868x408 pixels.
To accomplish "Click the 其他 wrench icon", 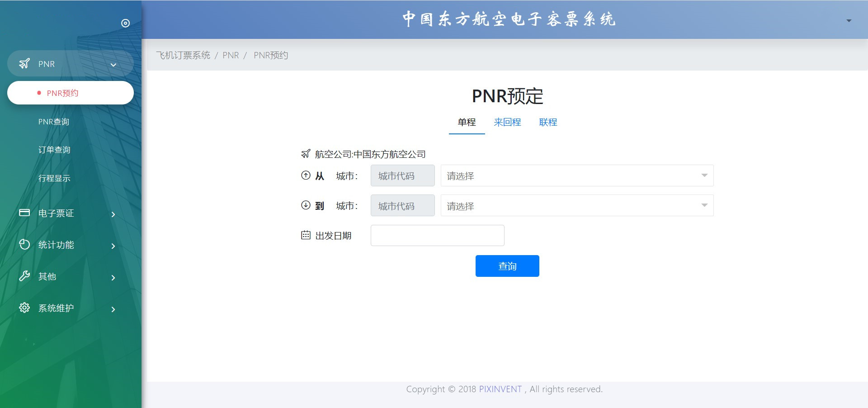I will point(24,276).
